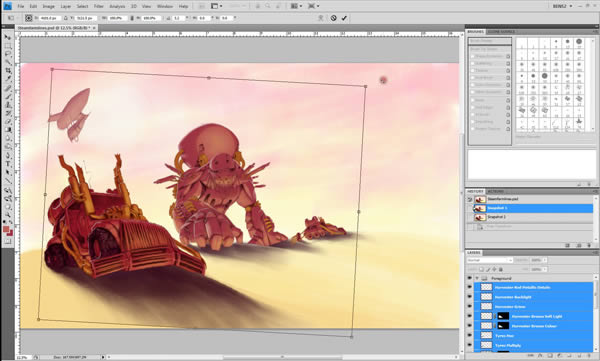The height and width of the screenshot is (361, 600).
Task: Cancel the free transform
Action: click(334, 18)
